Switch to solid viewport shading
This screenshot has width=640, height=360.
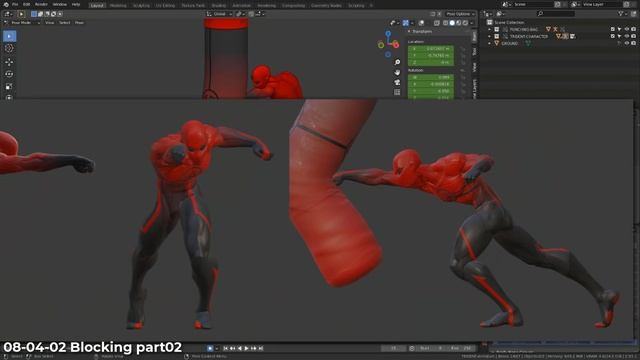pyautogui.click(x=452, y=23)
